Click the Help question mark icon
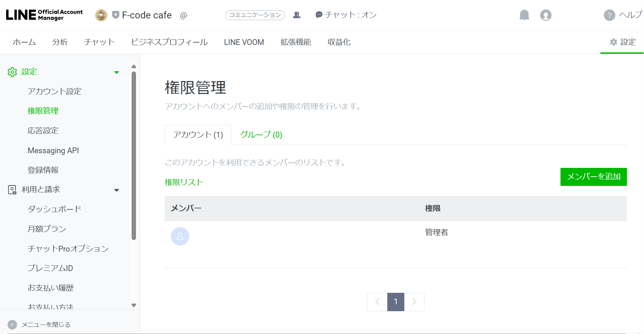644x334 pixels. pos(609,15)
